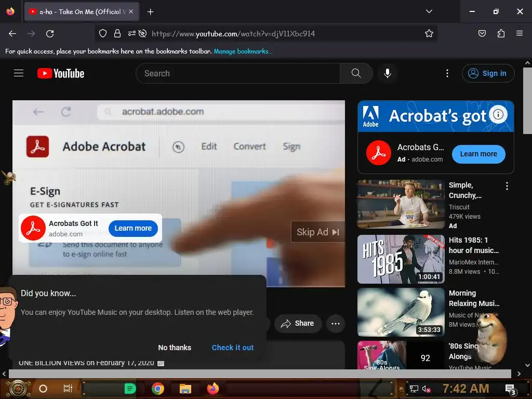Screen dimensions: 532x399
Task: Bookmark this page with the star
Action: (x=429, y=34)
